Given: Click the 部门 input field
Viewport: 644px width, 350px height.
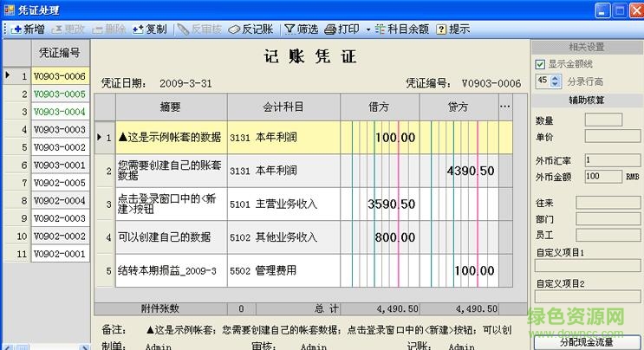Looking at the screenshot, I should coord(608,219).
